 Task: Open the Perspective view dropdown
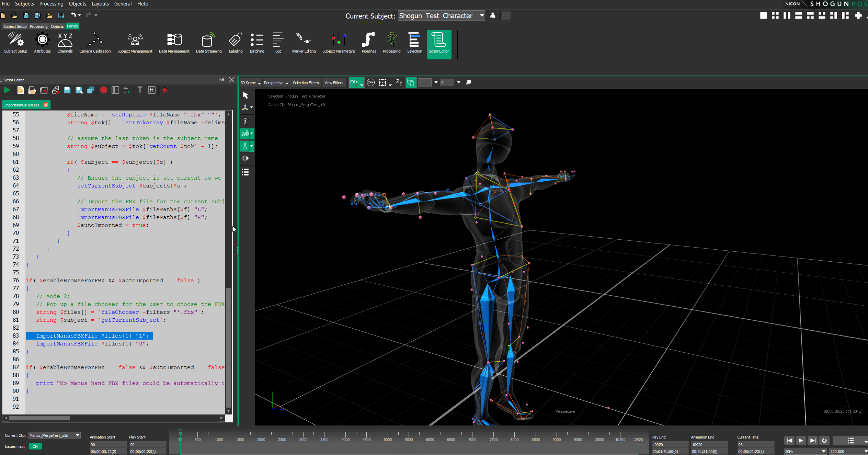pos(276,83)
